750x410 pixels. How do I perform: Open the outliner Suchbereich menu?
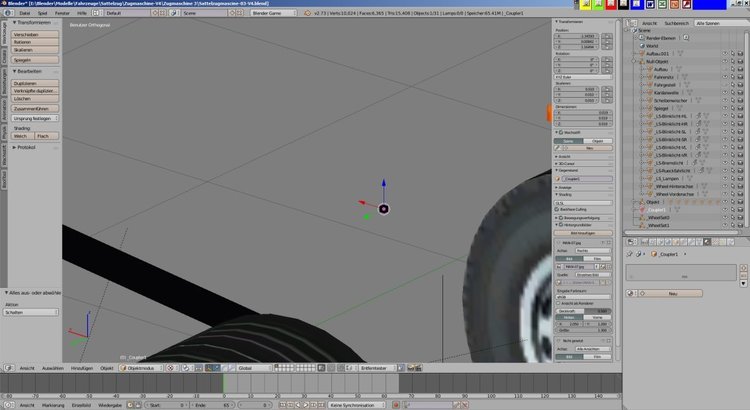[x=676, y=23]
